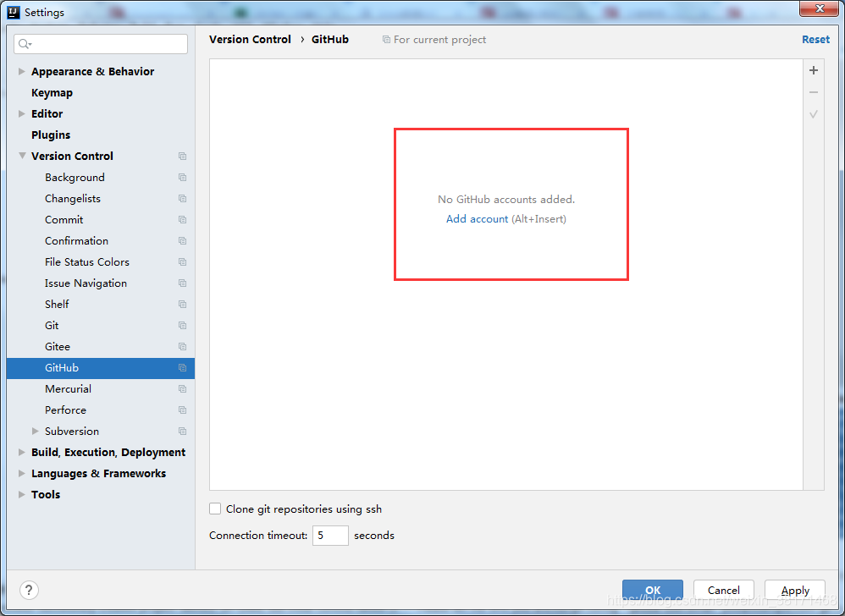Screen dimensions: 845x616
Task: Open Issue Navigation settings
Action: pos(86,283)
